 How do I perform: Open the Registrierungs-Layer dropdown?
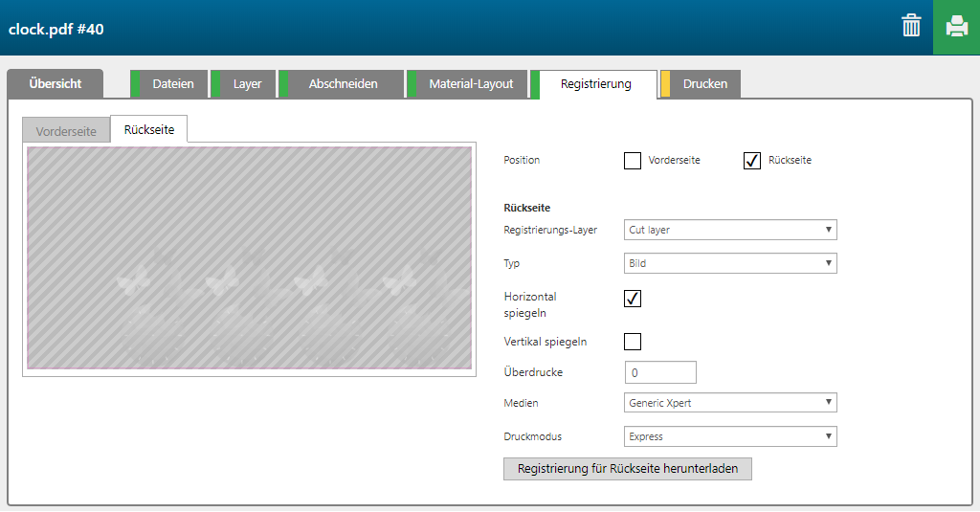pyautogui.click(x=729, y=230)
